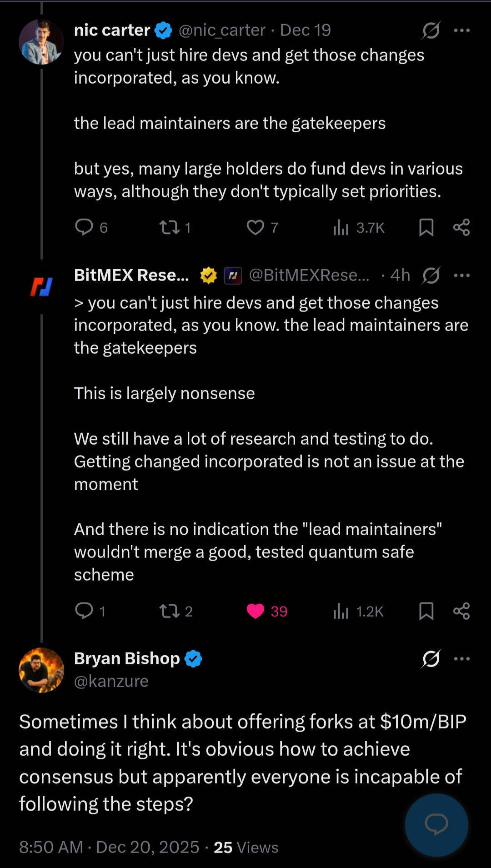Screen dimensions: 491x868
Task: Tap Grok icon on nic carter's post
Action: (431, 30)
